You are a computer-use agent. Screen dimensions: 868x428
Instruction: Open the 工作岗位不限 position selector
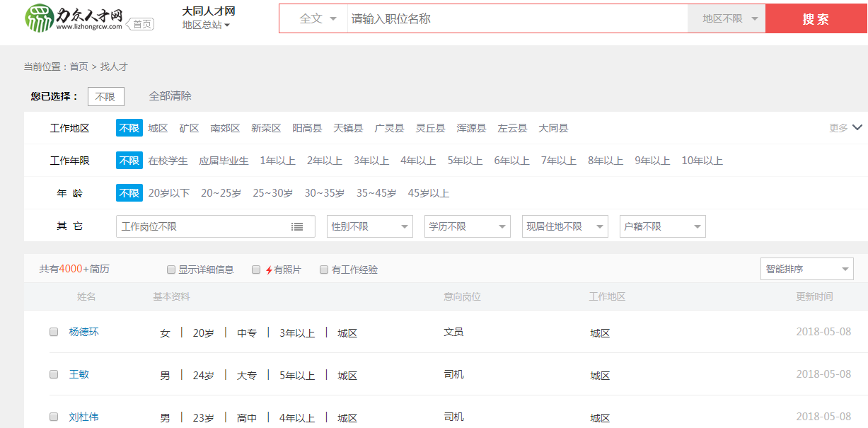pyautogui.click(x=216, y=226)
